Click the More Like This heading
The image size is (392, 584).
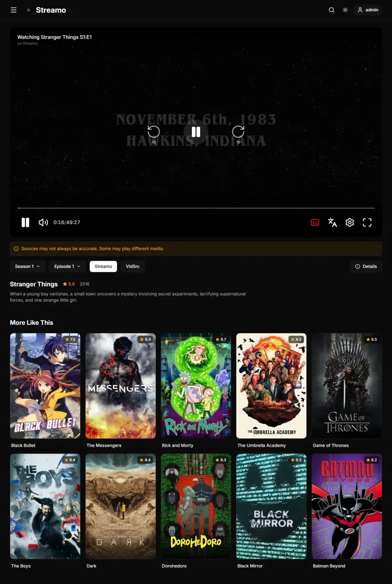(x=31, y=323)
